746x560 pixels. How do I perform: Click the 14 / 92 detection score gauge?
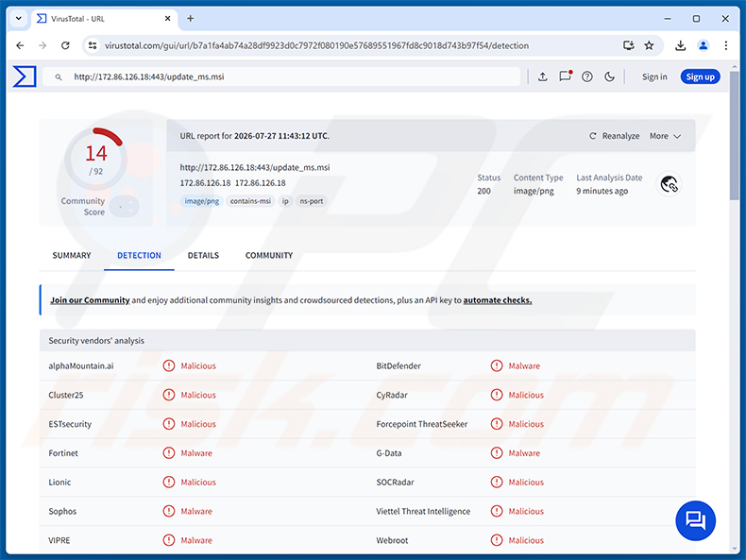96,159
